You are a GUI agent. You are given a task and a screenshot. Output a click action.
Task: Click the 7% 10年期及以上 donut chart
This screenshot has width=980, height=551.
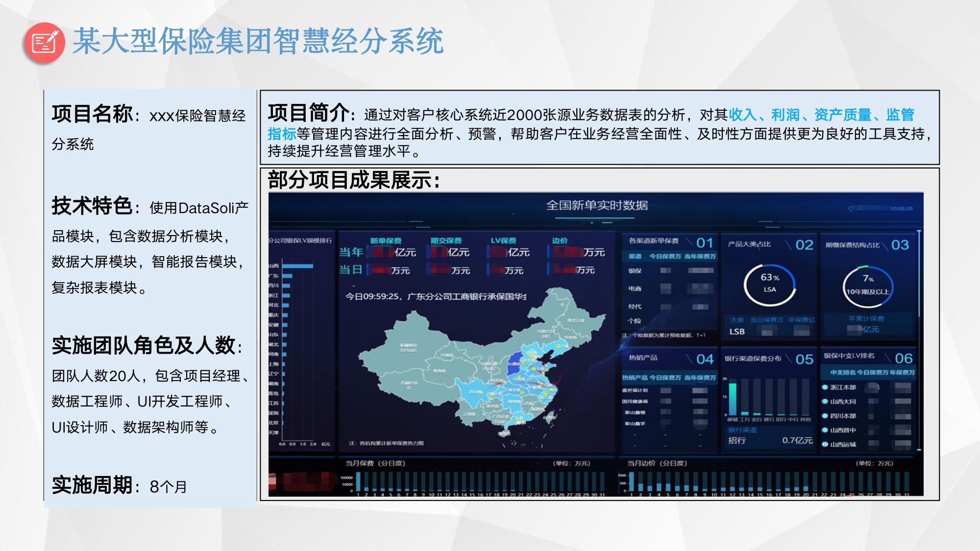868,286
